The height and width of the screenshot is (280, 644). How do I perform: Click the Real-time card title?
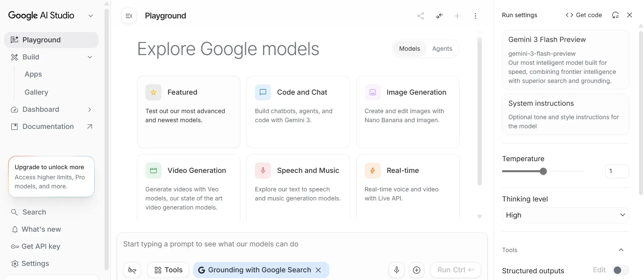pyautogui.click(x=403, y=171)
